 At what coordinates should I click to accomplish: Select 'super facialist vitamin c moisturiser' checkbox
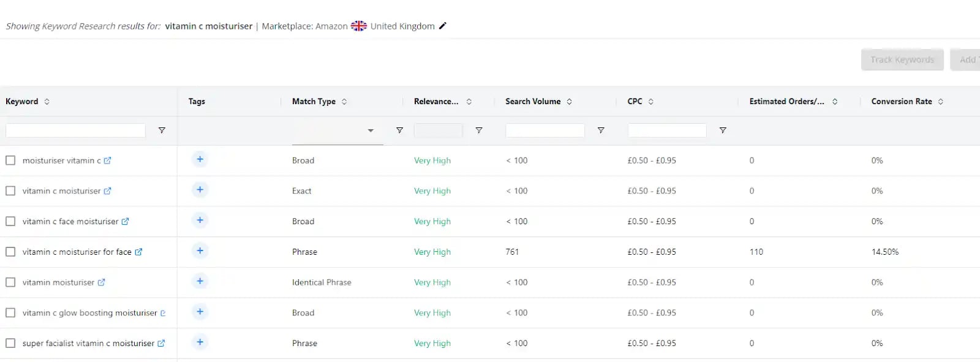10,344
